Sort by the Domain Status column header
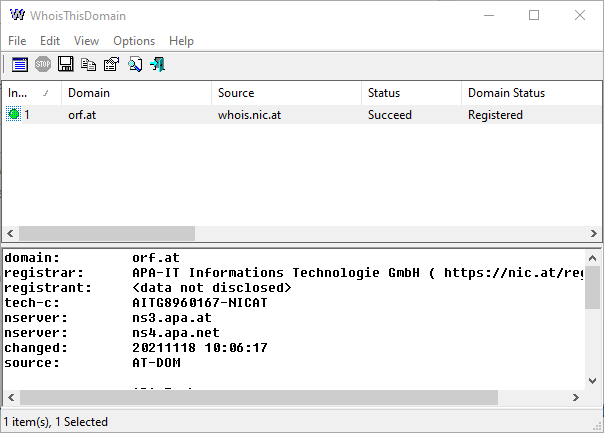 click(x=531, y=93)
